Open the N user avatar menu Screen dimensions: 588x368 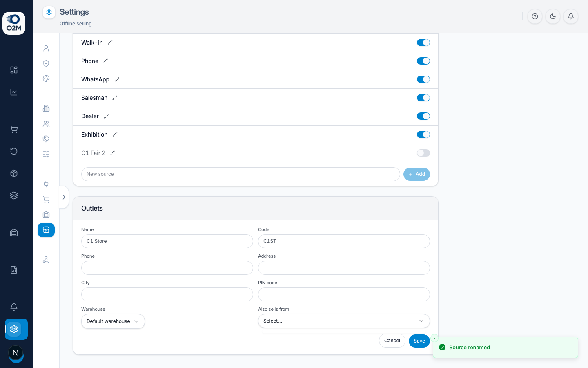(x=16, y=352)
